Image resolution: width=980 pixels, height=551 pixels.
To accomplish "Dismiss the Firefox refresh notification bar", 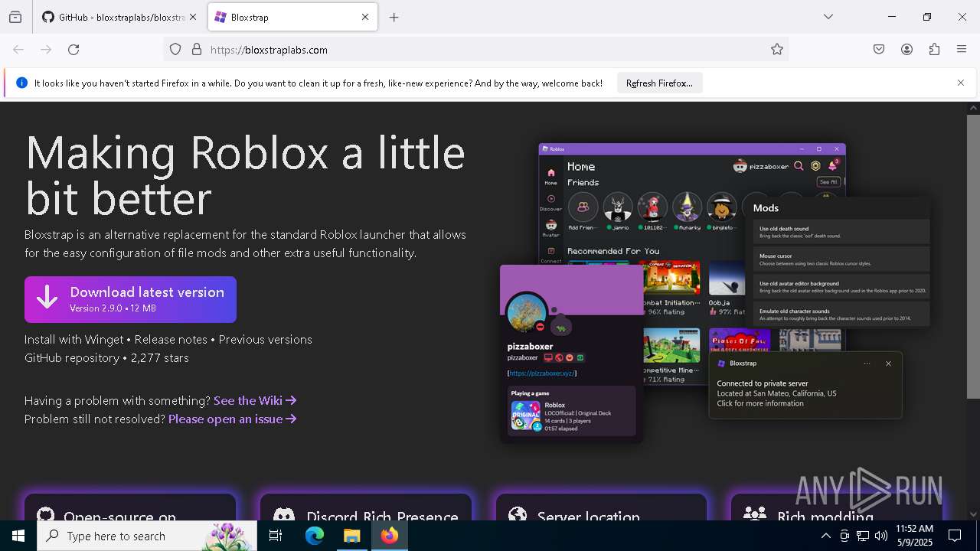I will click(961, 83).
